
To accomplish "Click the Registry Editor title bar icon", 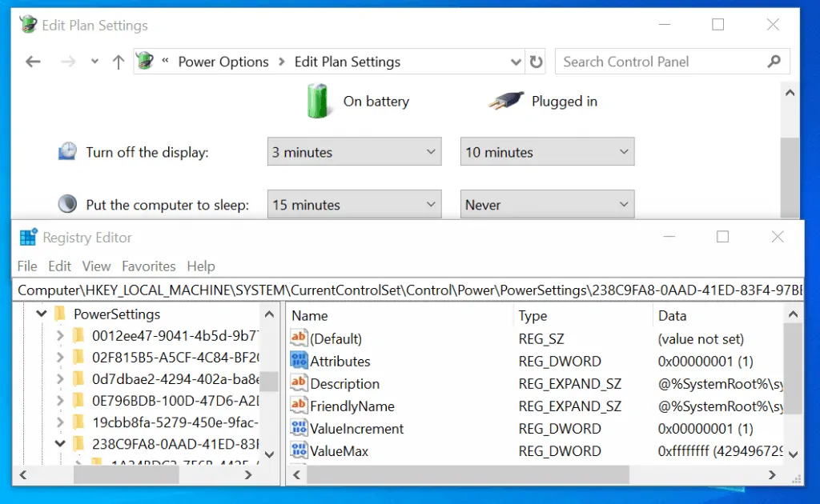I will (x=28, y=237).
